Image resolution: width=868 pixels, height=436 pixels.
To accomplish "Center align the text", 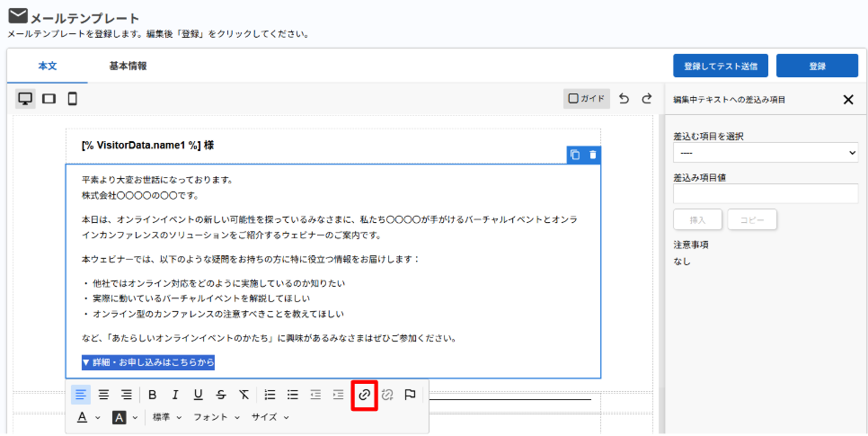I will tap(103, 395).
